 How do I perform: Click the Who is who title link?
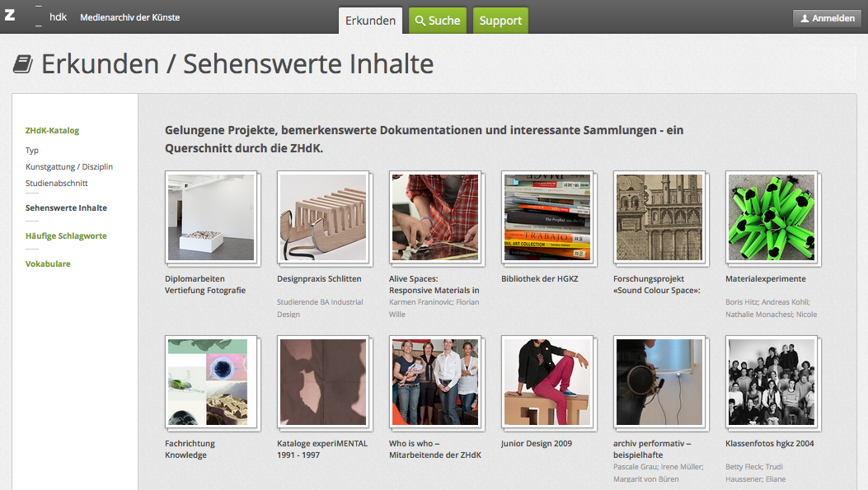click(434, 449)
